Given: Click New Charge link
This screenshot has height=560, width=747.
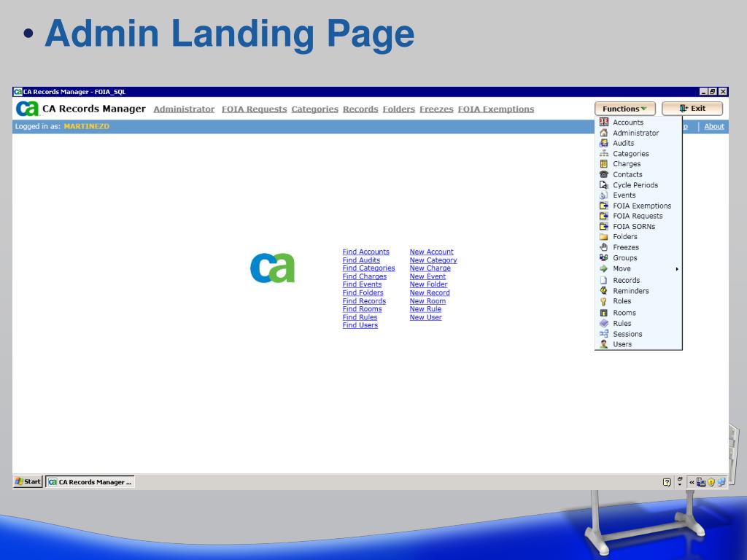Looking at the screenshot, I should [430, 268].
